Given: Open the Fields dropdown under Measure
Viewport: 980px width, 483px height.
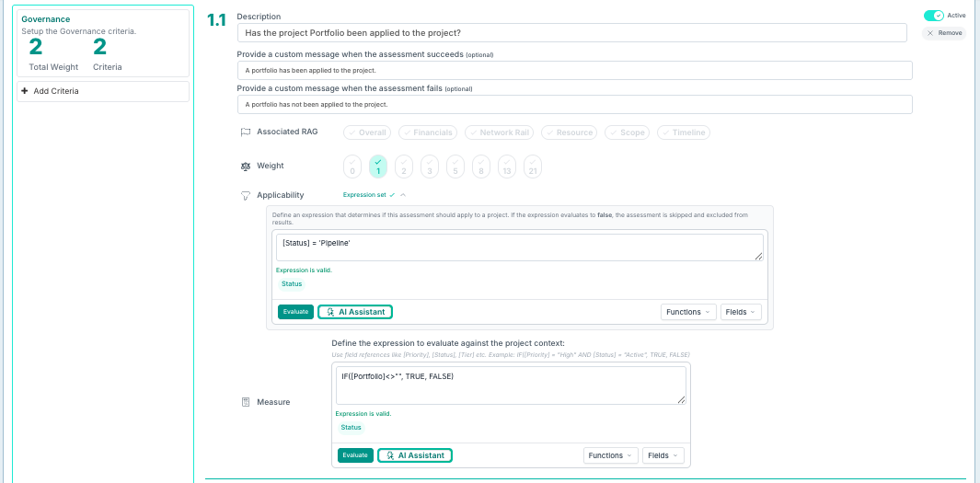Looking at the screenshot, I should point(663,455).
